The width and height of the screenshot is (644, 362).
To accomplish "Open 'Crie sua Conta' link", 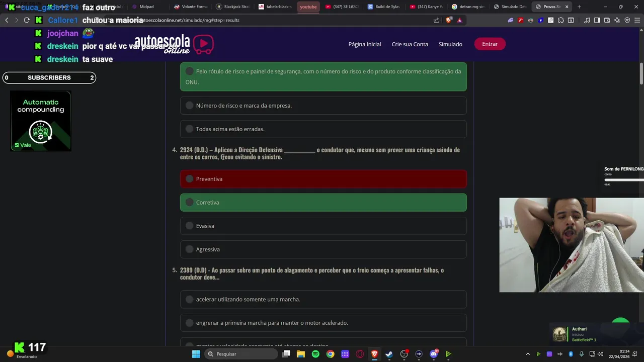I will (x=410, y=44).
